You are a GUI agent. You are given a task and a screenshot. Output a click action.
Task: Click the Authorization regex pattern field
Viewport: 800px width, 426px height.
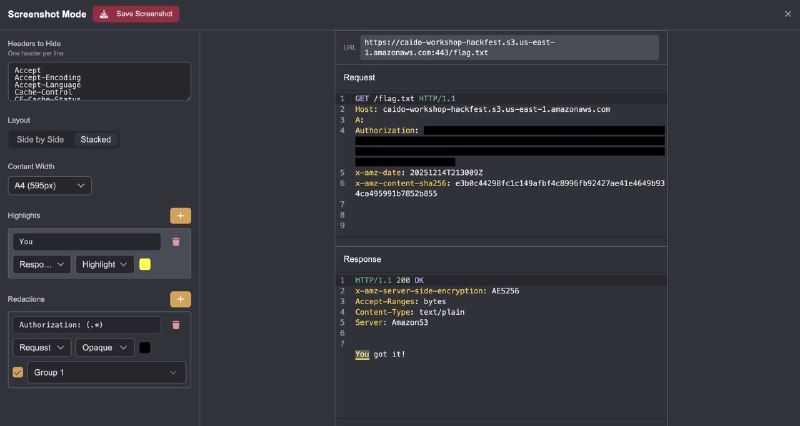pyautogui.click(x=86, y=325)
